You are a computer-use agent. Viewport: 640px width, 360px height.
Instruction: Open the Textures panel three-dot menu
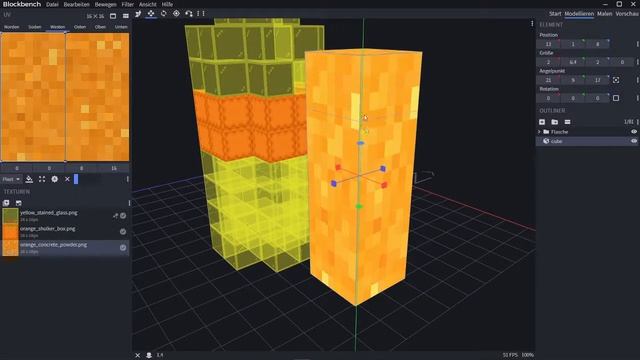coord(129,203)
